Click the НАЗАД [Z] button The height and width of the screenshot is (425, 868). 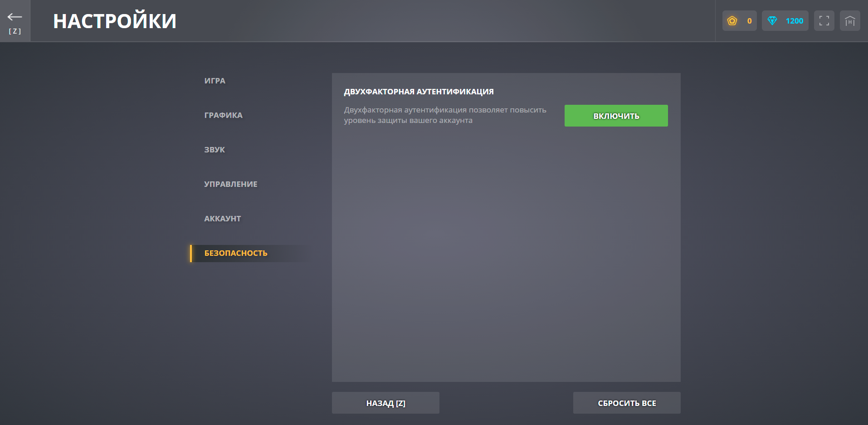(x=385, y=403)
